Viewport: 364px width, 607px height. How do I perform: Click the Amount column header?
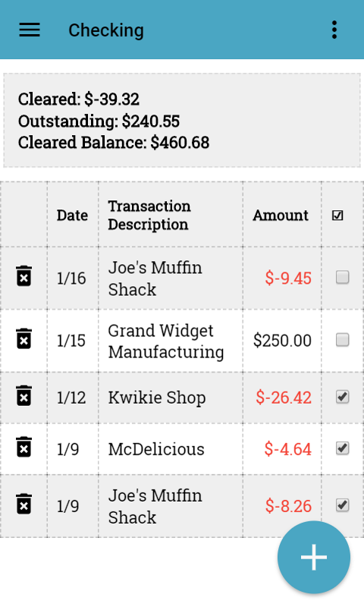coord(281,215)
